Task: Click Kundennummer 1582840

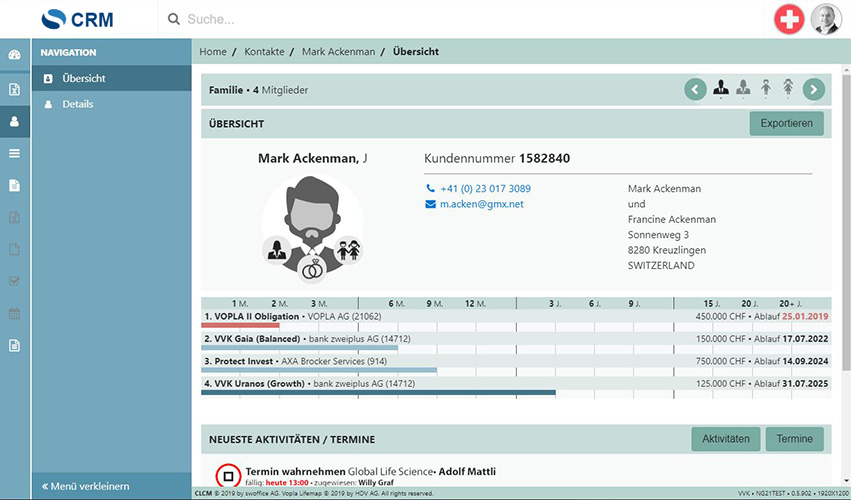Action: (497, 159)
